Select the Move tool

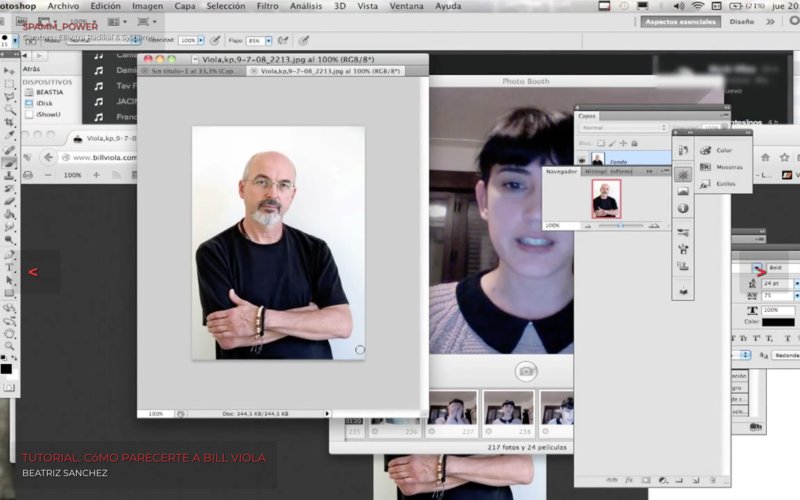coord(9,71)
